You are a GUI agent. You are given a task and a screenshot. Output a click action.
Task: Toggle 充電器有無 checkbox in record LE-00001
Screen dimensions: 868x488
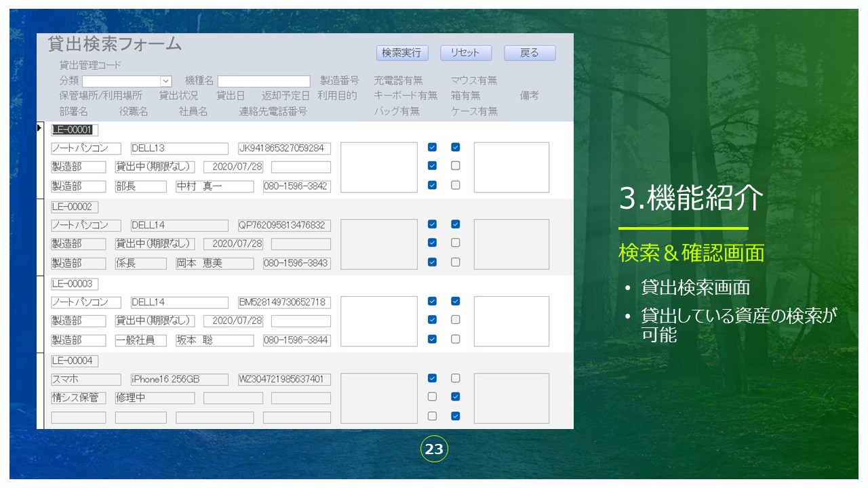[x=432, y=147]
